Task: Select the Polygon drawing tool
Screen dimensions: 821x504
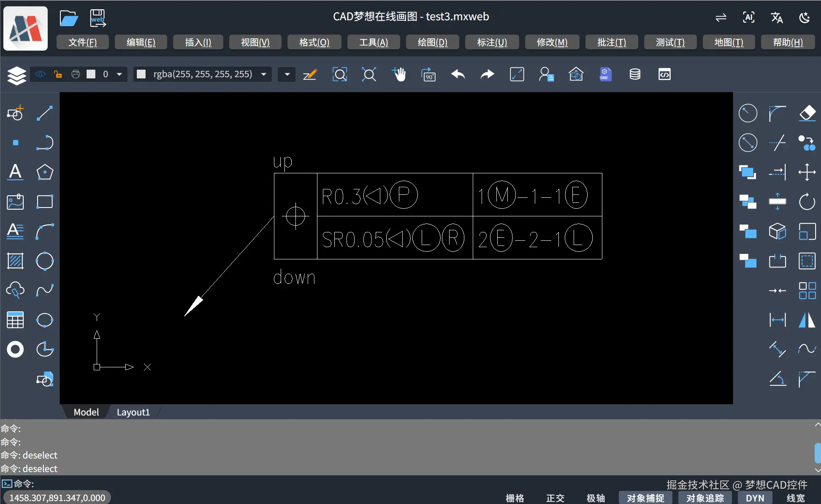Action: [45, 172]
